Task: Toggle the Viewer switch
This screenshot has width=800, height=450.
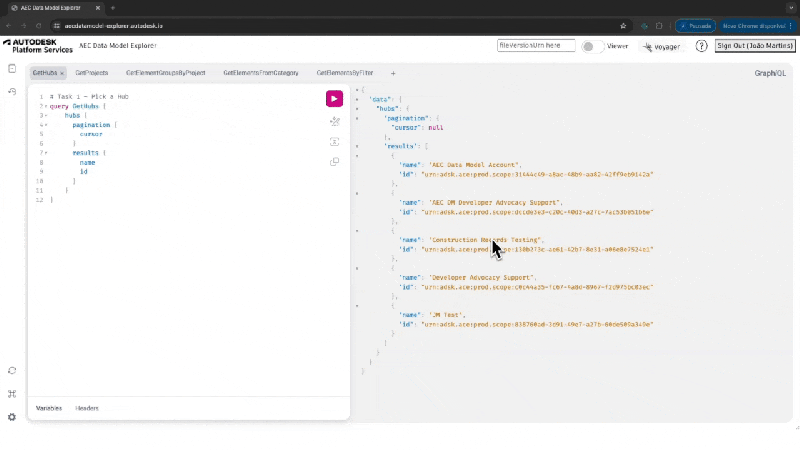Action: (x=592, y=46)
